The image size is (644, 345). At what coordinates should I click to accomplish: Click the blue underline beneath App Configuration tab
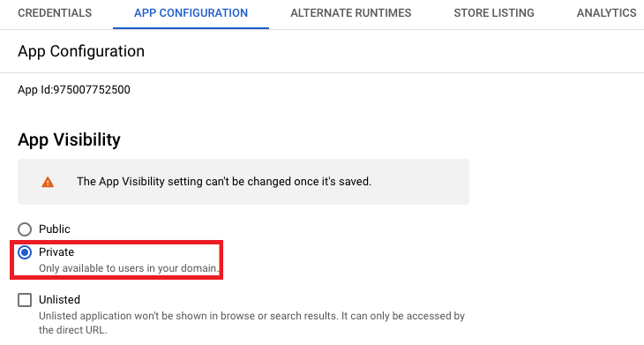tap(191, 28)
